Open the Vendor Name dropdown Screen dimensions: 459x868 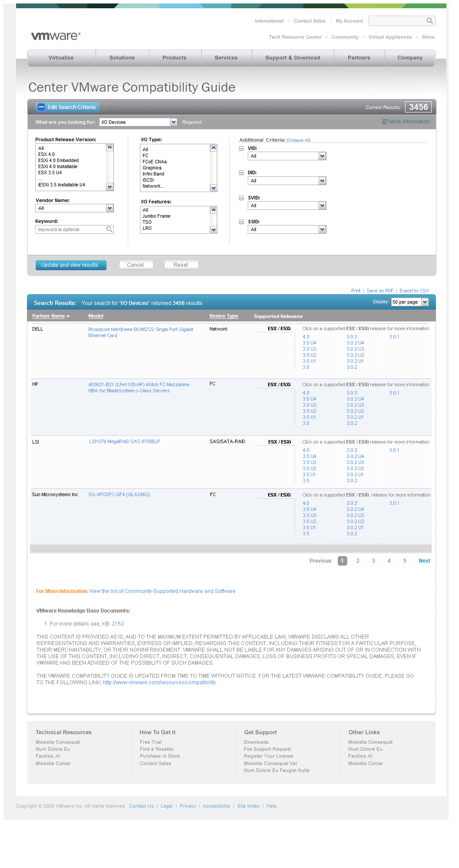pyautogui.click(x=110, y=209)
